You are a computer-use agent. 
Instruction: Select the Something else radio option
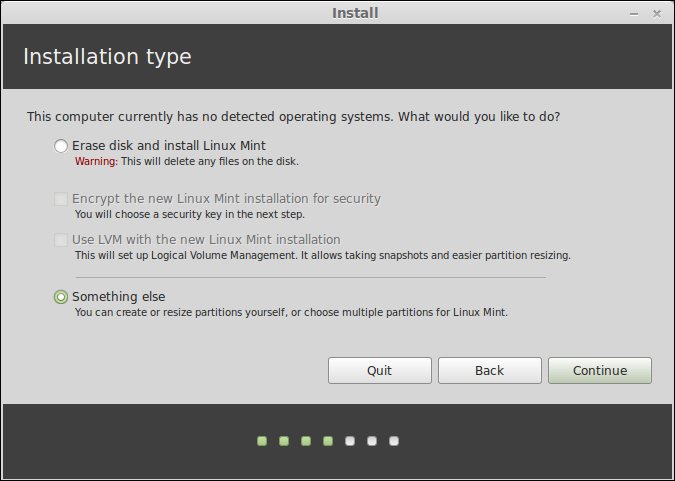(61, 297)
